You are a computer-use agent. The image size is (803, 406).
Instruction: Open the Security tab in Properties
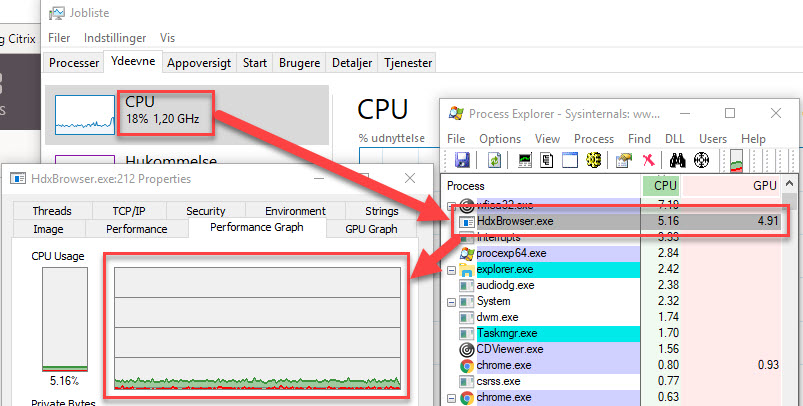pos(205,211)
